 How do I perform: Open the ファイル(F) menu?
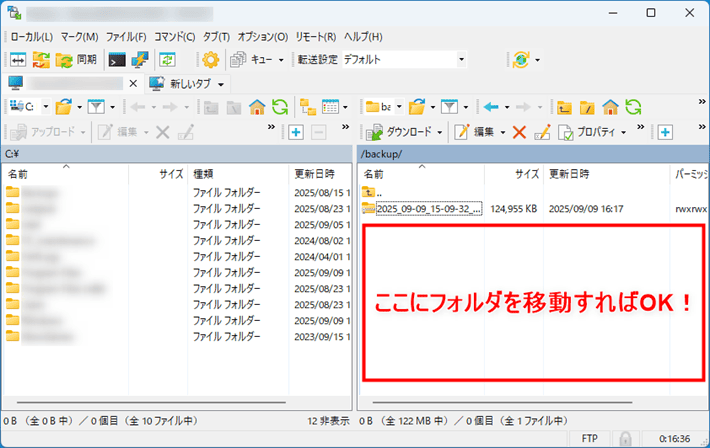(x=126, y=37)
